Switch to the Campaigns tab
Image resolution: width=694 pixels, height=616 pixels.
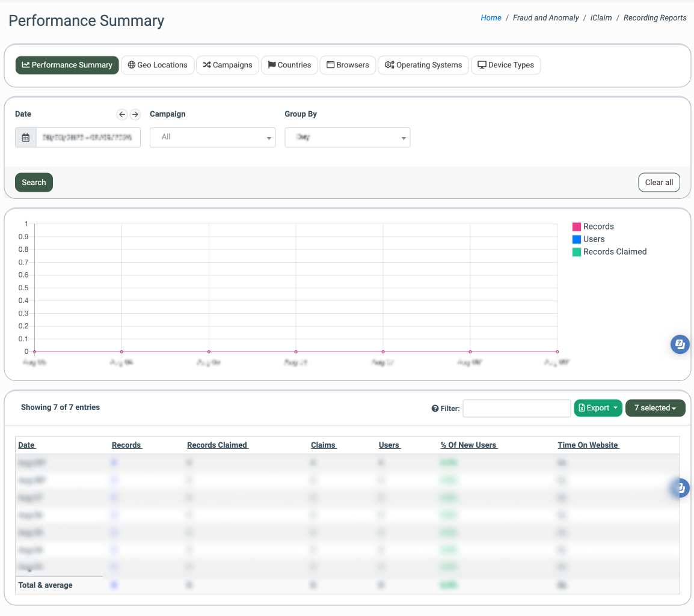coord(227,65)
